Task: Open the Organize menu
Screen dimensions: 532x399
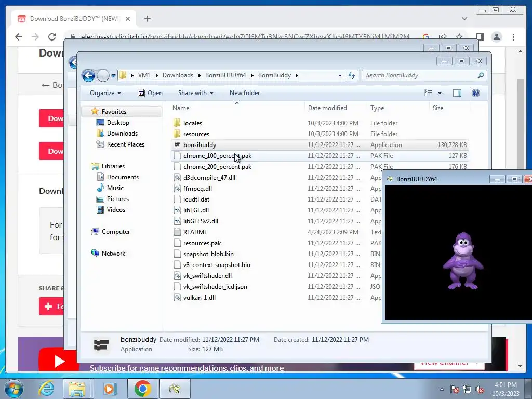Action: click(105, 93)
